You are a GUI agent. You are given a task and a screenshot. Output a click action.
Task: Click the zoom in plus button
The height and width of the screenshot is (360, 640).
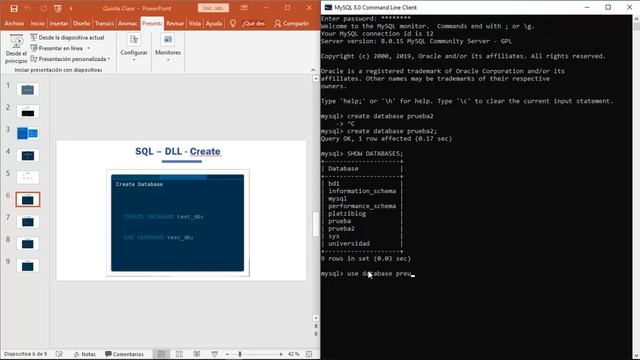point(281,354)
